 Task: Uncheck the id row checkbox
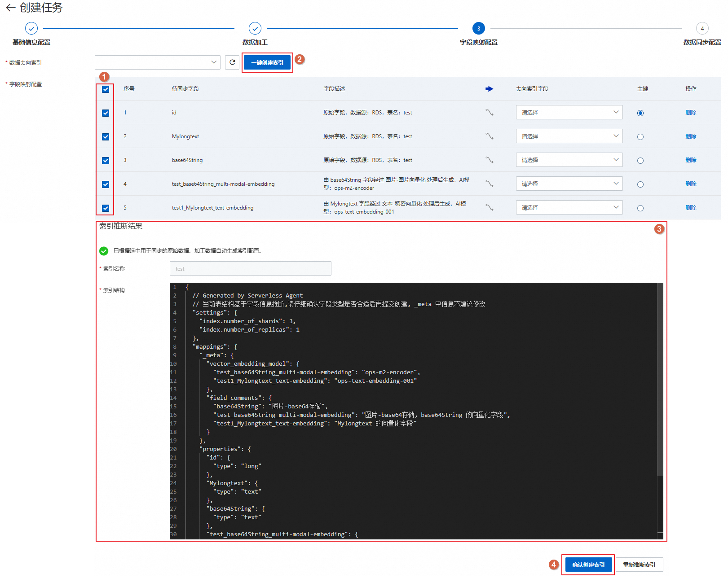coord(106,113)
